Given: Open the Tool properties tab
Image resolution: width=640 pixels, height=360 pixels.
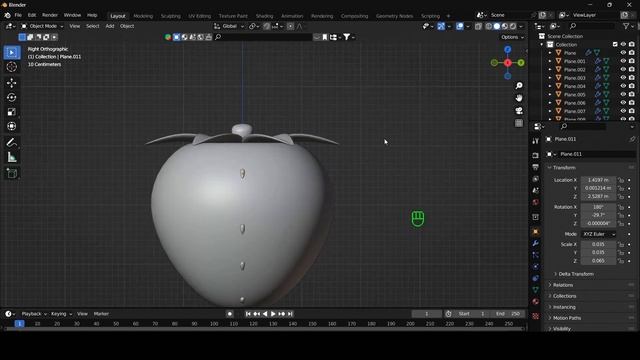Looking at the screenshot, I should (x=536, y=141).
